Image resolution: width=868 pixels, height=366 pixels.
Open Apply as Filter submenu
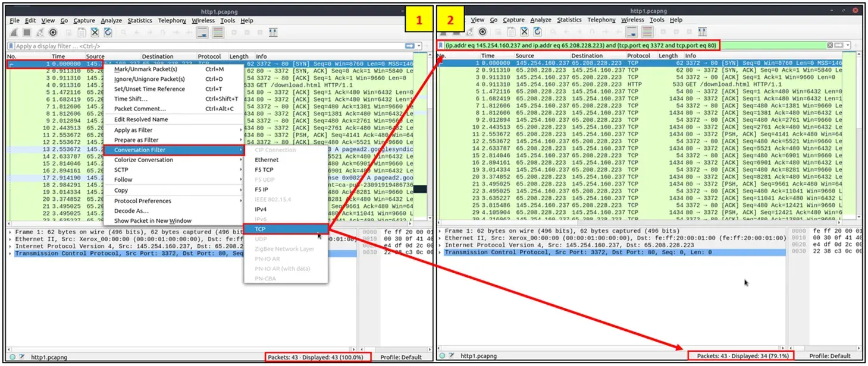click(x=174, y=130)
